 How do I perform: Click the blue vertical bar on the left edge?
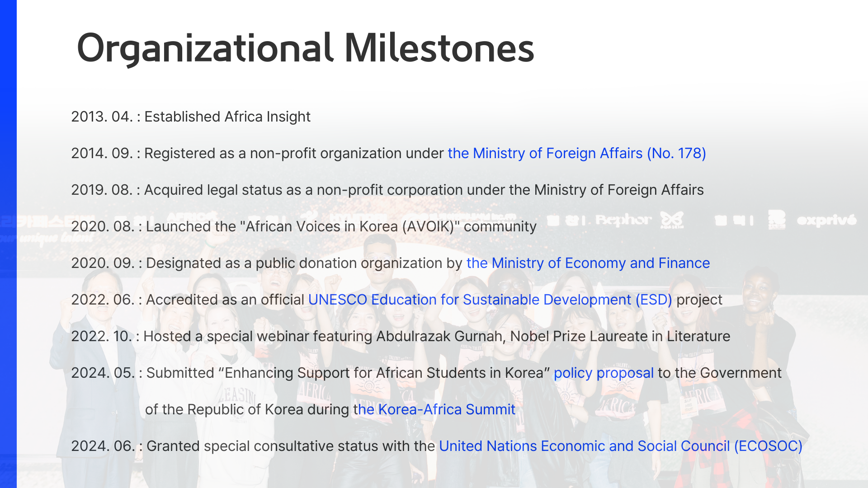[8, 244]
